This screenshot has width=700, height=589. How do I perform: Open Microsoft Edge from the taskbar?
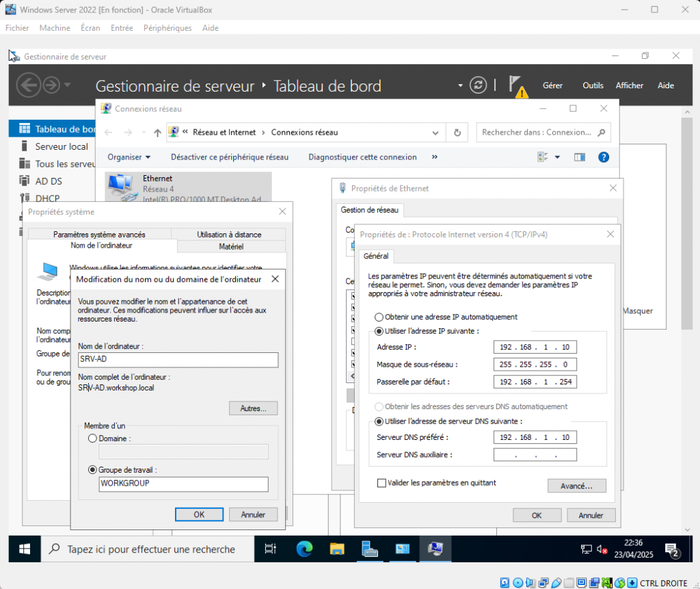(x=304, y=549)
